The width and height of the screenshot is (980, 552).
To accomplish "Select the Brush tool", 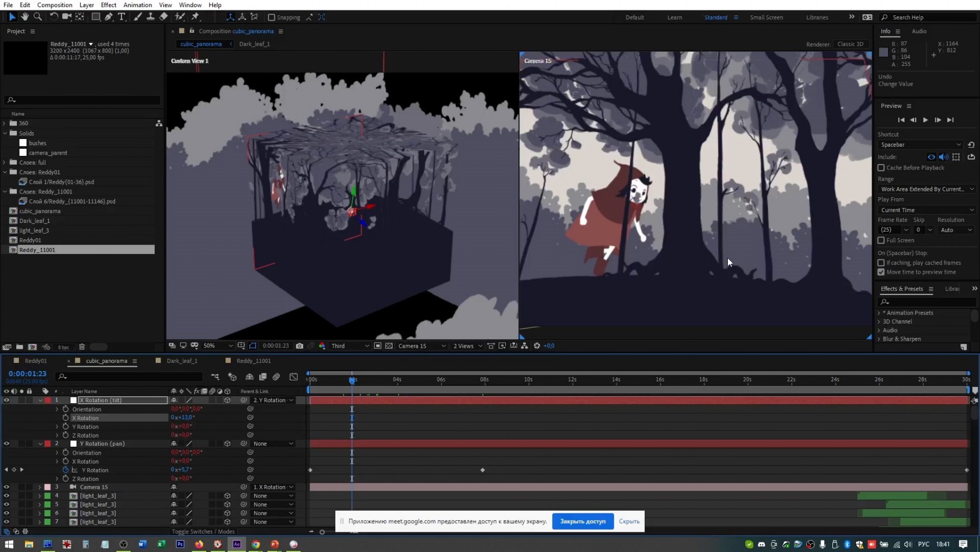I will 138,17.
